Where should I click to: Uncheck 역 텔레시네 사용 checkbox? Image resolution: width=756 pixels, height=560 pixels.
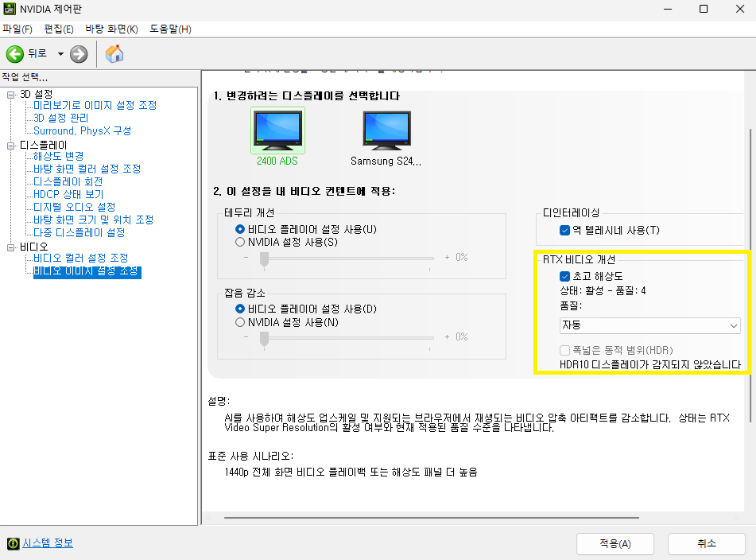pos(565,230)
